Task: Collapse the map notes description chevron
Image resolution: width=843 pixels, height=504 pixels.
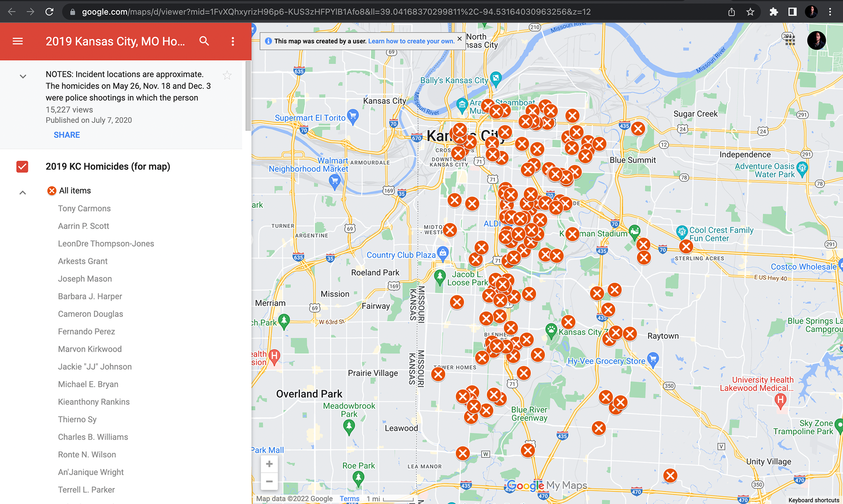Action: 23,76
